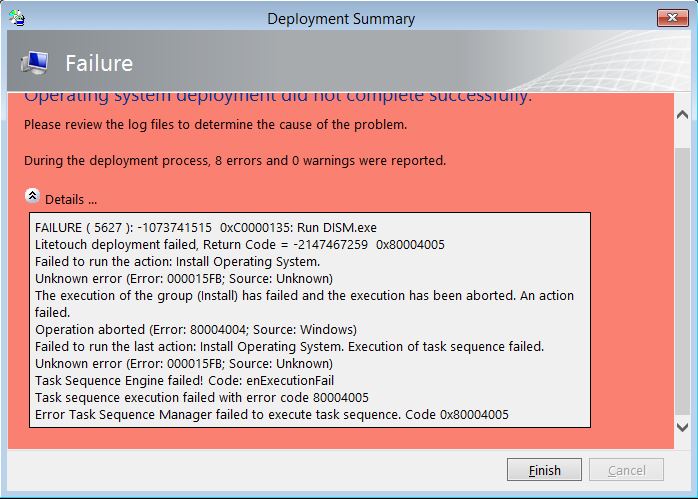Click the Deployment Summary title bar app icon
The height and width of the screenshot is (499, 698).
[17, 18]
